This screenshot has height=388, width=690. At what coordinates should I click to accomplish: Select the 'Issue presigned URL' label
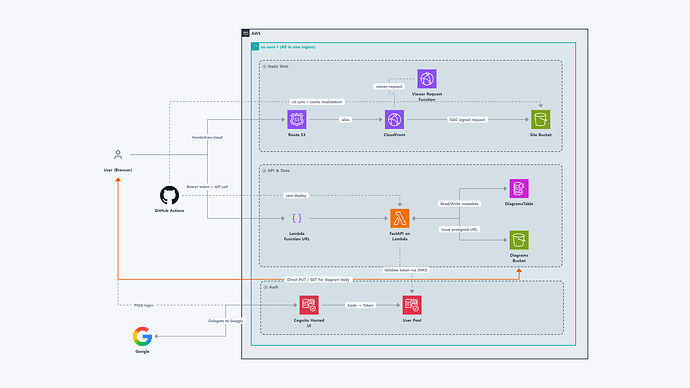point(459,229)
